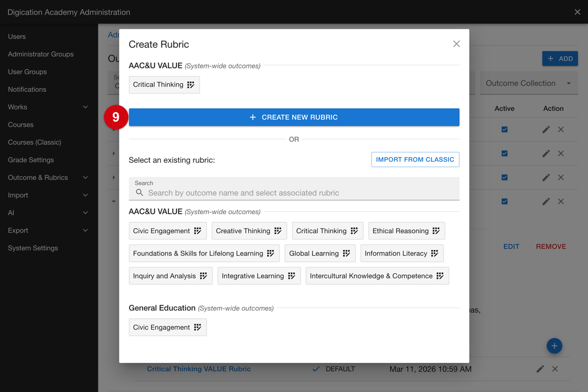Image resolution: width=588 pixels, height=392 pixels.
Task: Expand the second outcome row arrow
Action: [114, 153]
